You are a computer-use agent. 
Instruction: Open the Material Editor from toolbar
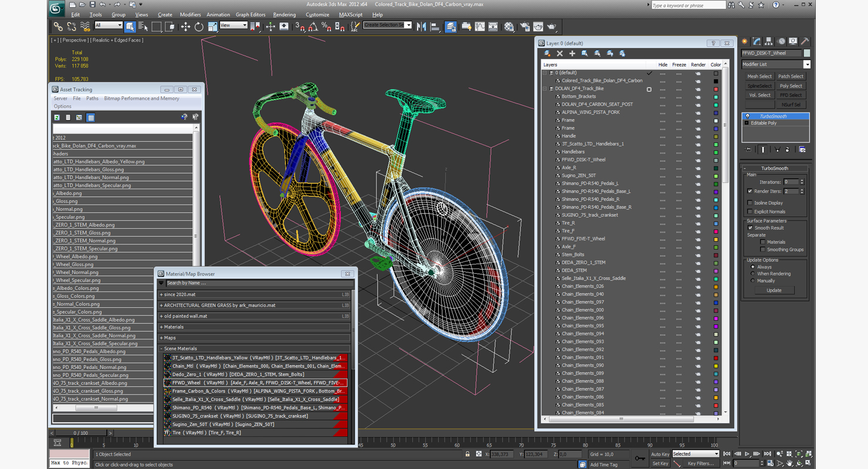[508, 26]
